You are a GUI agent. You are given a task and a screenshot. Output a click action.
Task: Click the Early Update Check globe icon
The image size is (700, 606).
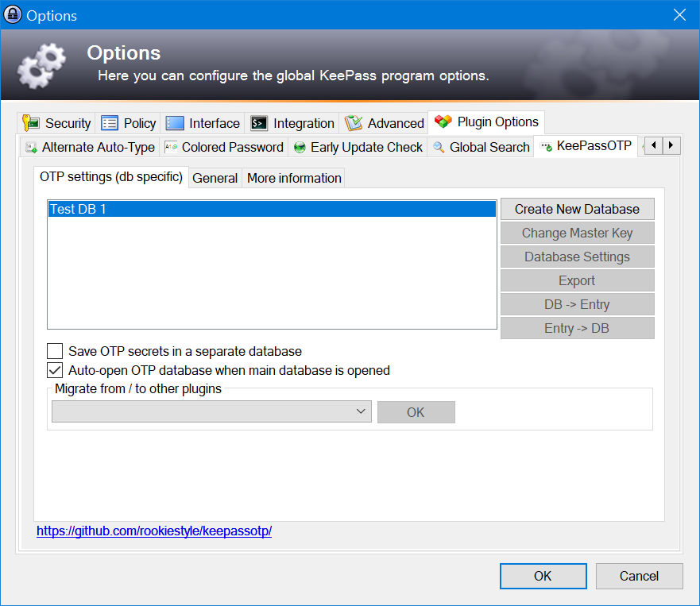300,147
